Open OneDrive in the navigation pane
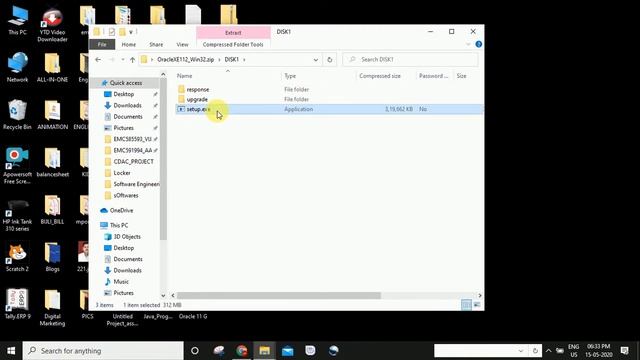640x360 pixels. click(121, 211)
